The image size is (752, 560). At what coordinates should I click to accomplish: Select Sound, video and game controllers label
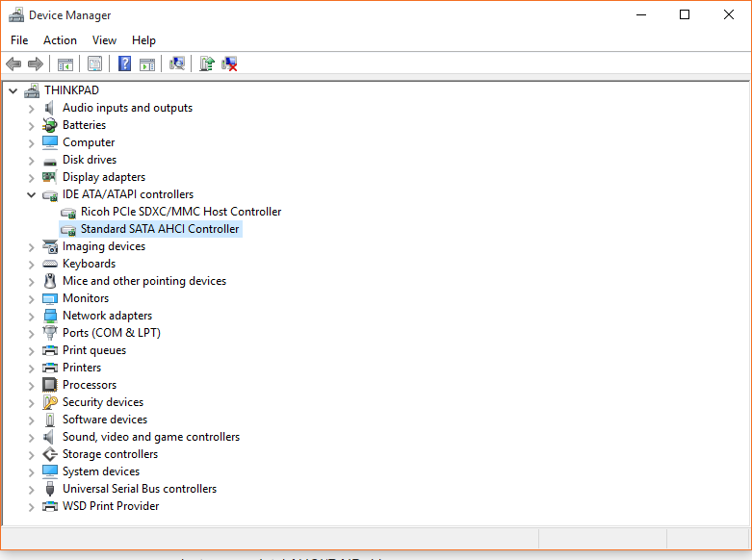tap(151, 436)
